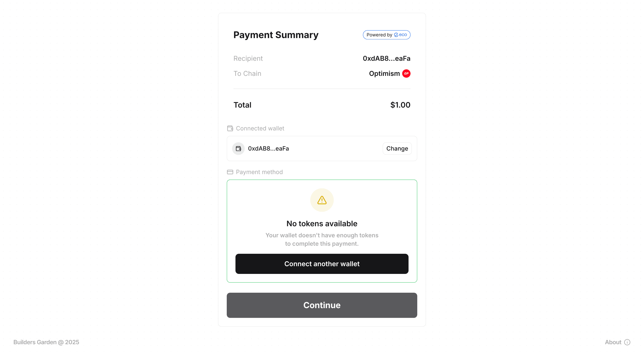This screenshot has height=352, width=644.
Task: Click the wallet icon beside Connected wallet label
Action: [230, 128]
